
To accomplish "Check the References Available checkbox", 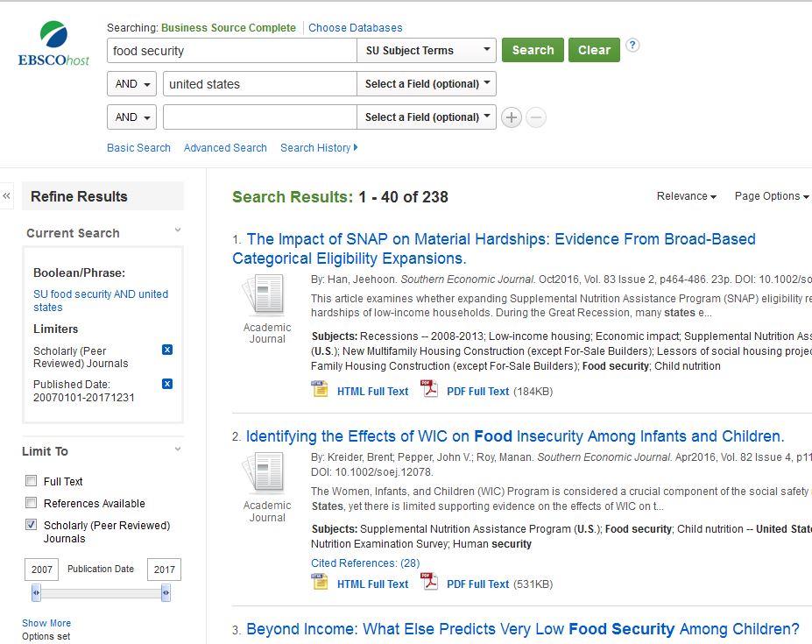I will pyautogui.click(x=31, y=503).
